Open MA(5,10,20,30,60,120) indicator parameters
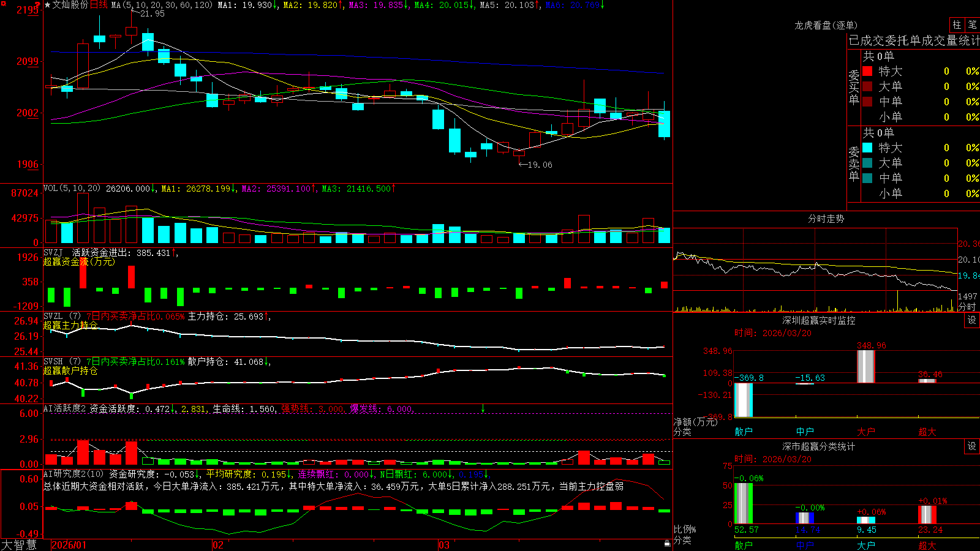Image resolution: width=980 pixels, height=551 pixels. click(162, 5)
